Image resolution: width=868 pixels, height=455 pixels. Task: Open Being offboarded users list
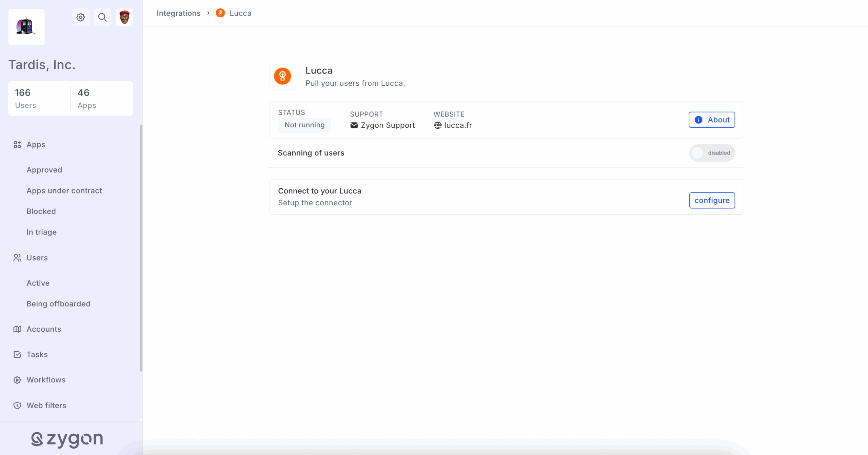click(x=59, y=304)
